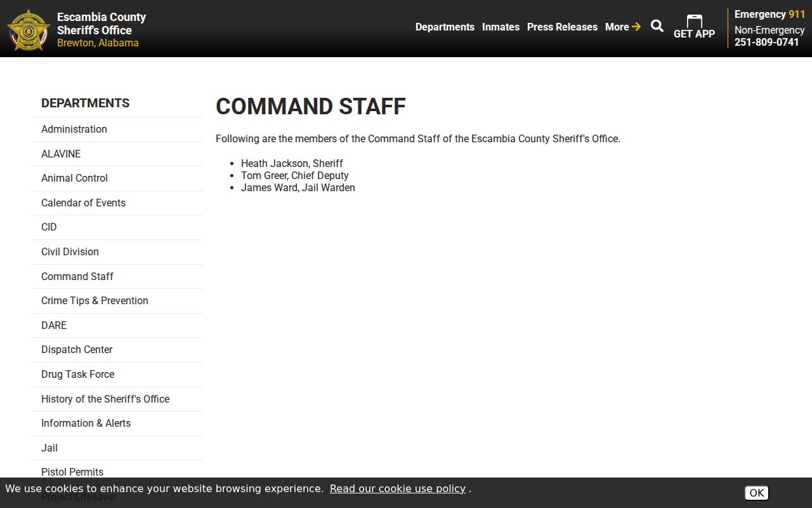Call the non-emergency number 251-809-0741
This screenshot has width=812, height=508.
[x=766, y=42]
